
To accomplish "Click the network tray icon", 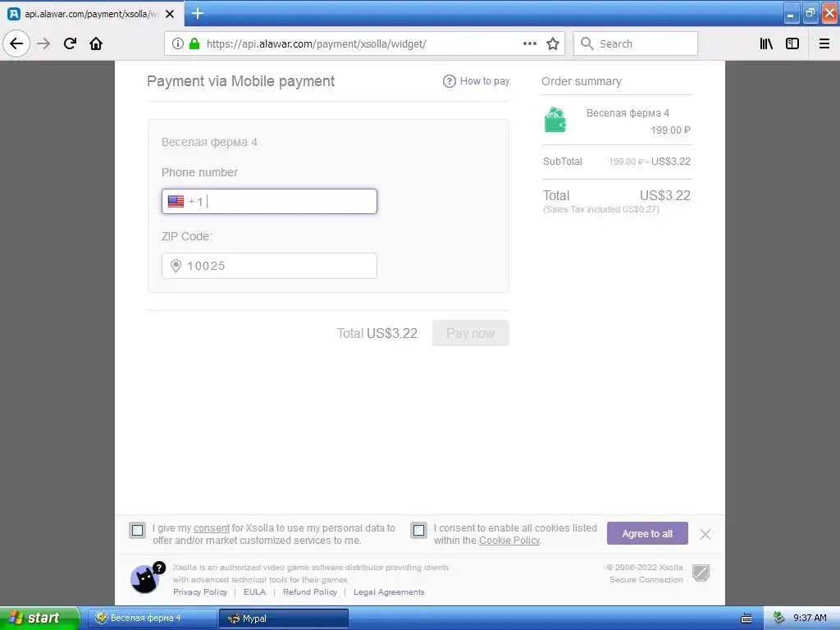I will pyautogui.click(x=778, y=619).
